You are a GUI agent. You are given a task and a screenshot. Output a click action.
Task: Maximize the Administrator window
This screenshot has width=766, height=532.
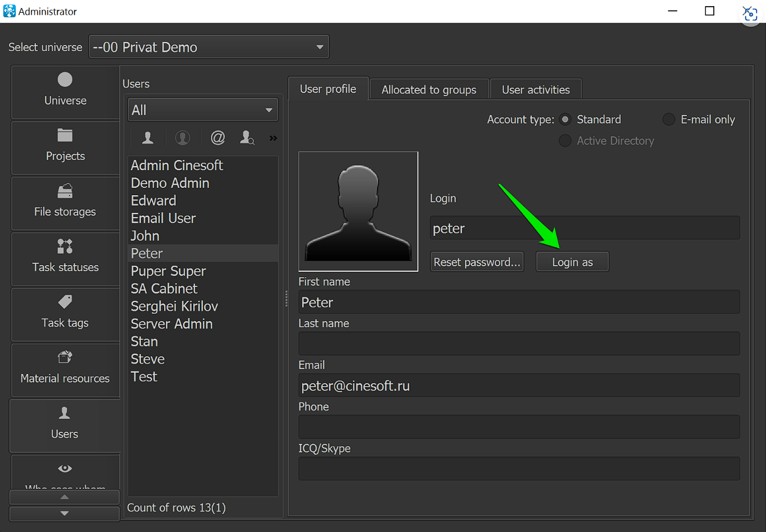coord(709,11)
